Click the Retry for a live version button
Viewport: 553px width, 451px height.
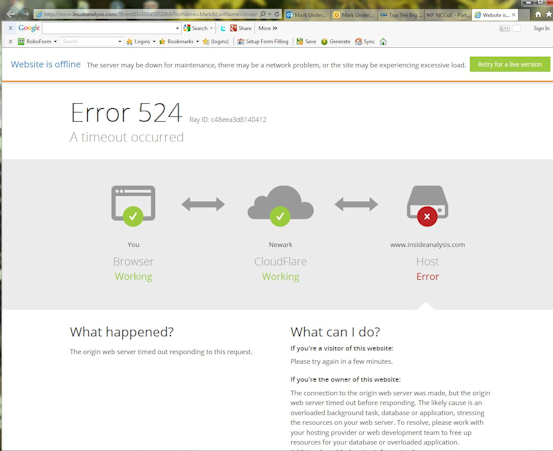pos(510,65)
